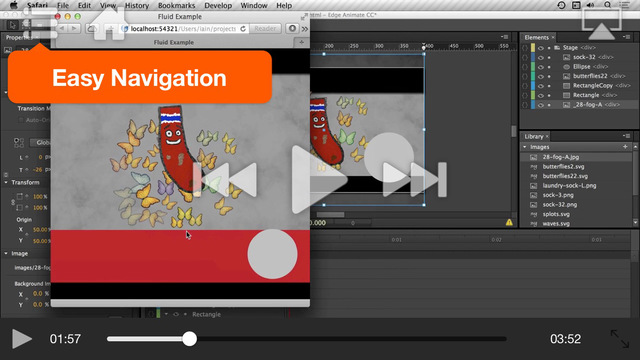Toggle fullscreen with the expand arrows icon
This screenshot has height=360, width=640.
point(620,339)
